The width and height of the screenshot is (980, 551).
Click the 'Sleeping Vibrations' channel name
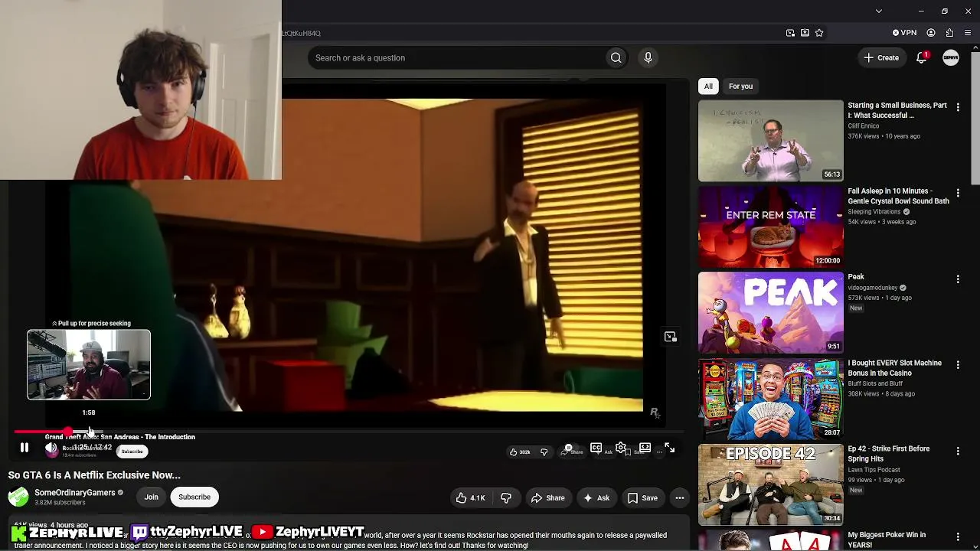[x=874, y=212]
